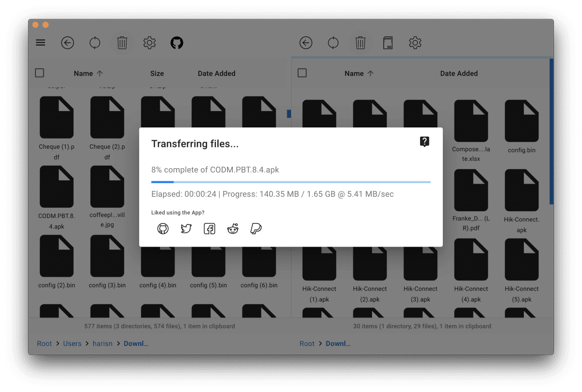Open the CODM.PBT.8.4.apk file thumbnail
The width and height of the screenshot is (582, 392).
(x=57, y=186)
